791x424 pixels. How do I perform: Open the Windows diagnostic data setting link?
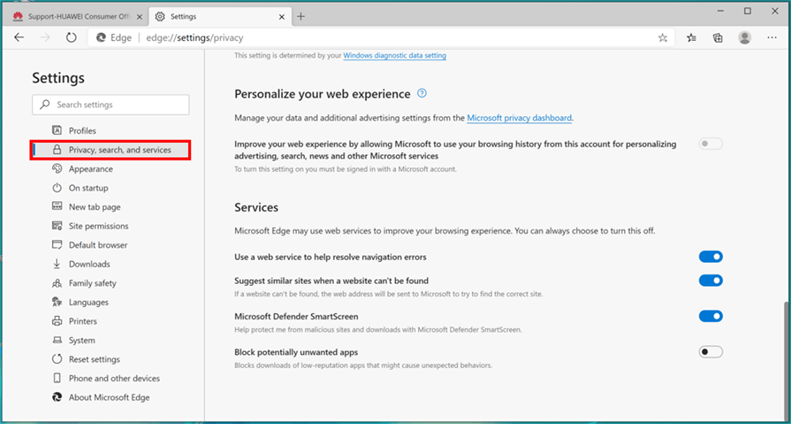[x=394, y=56]
